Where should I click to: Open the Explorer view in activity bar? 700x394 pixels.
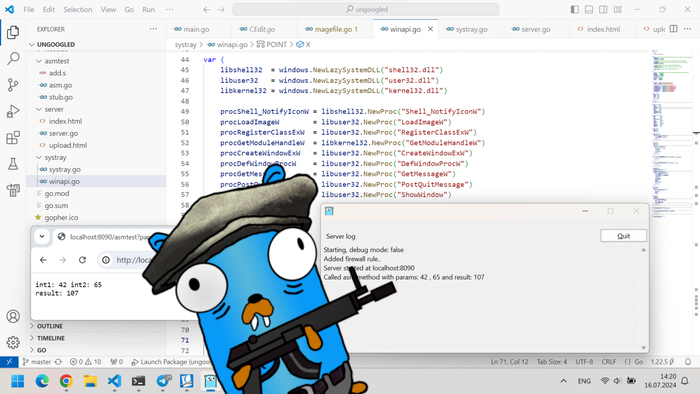pyautogui.click(x=13, y=32)
